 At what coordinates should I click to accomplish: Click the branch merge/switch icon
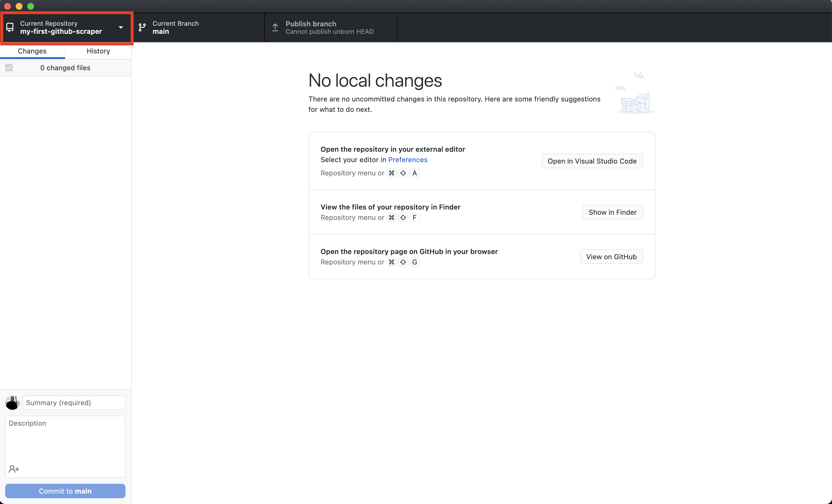142,27
